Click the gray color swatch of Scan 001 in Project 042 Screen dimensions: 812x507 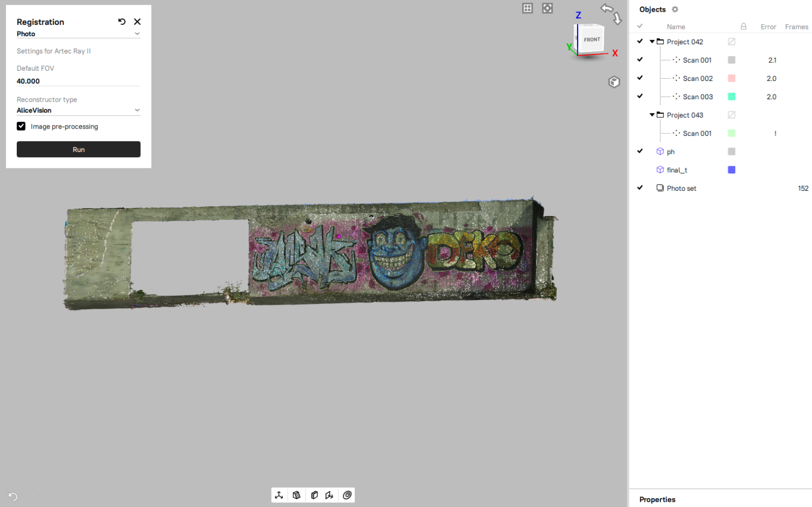732,60
